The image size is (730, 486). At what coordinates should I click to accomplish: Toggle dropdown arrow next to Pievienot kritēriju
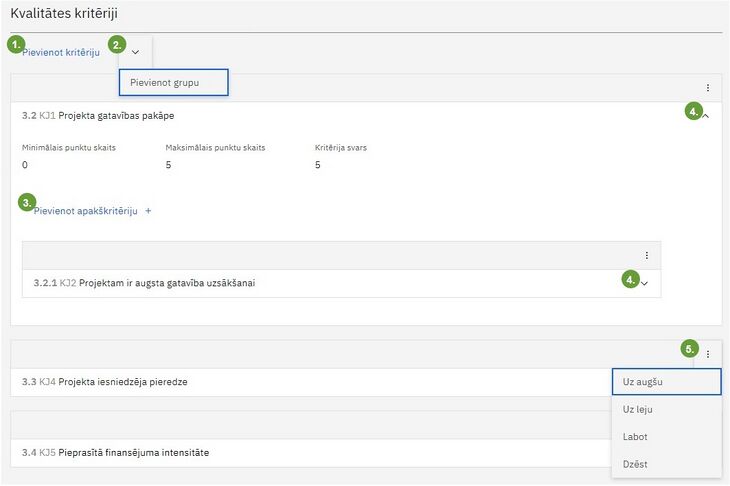click(x=135, y=52)
